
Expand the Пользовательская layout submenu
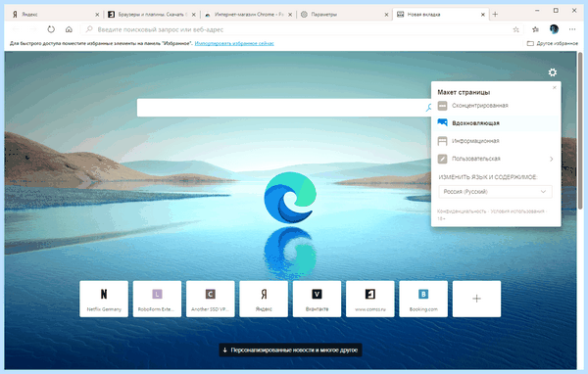click(496, 159)
